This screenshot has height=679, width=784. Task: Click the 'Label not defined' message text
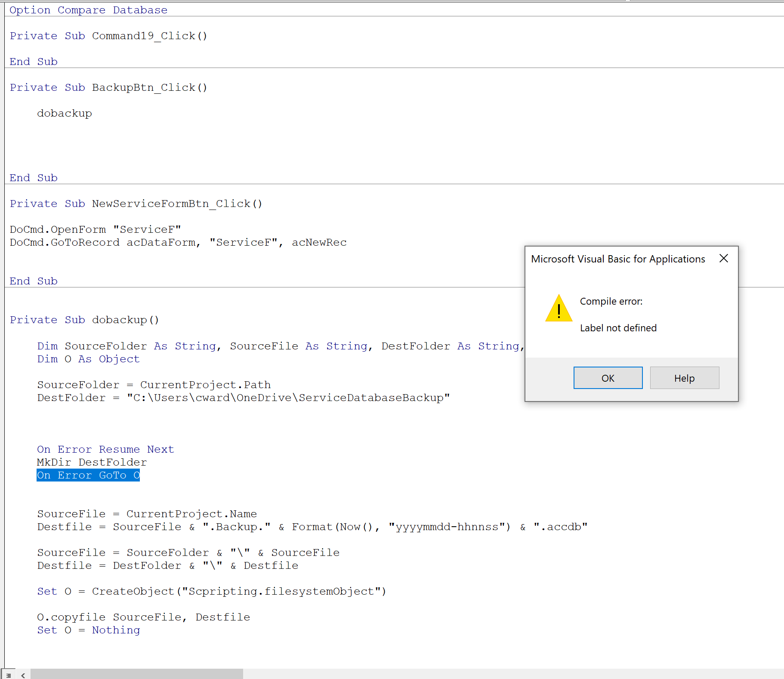click(x=618, y=328)
